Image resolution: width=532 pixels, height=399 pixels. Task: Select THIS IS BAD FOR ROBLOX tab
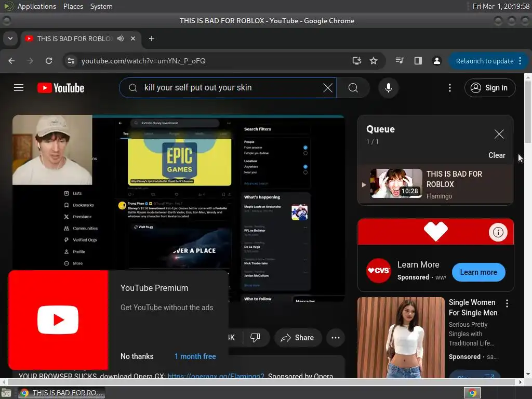click(81, 38)
